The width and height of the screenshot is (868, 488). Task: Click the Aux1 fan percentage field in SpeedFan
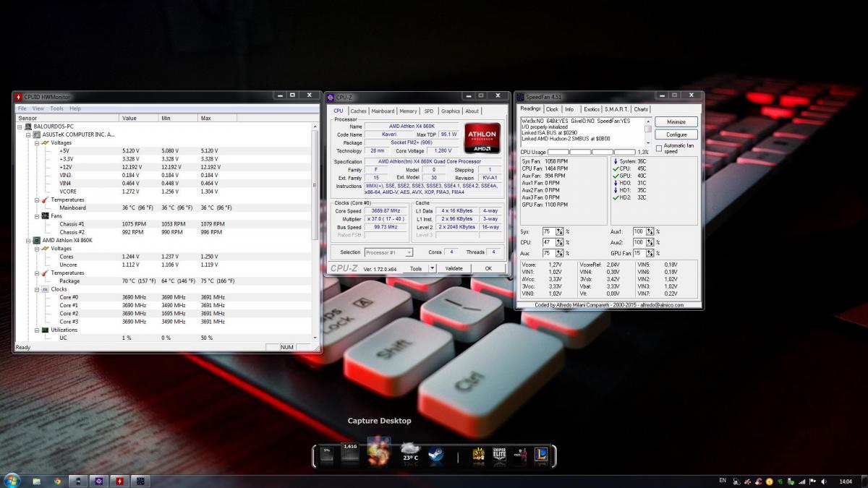[639, 231]
